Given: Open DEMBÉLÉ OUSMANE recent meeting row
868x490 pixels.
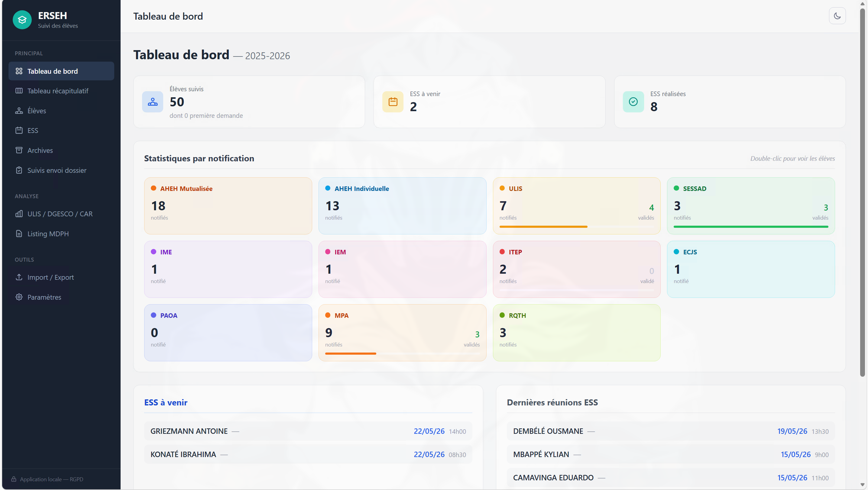Looking at the screenshot, I should pos(671,431).
